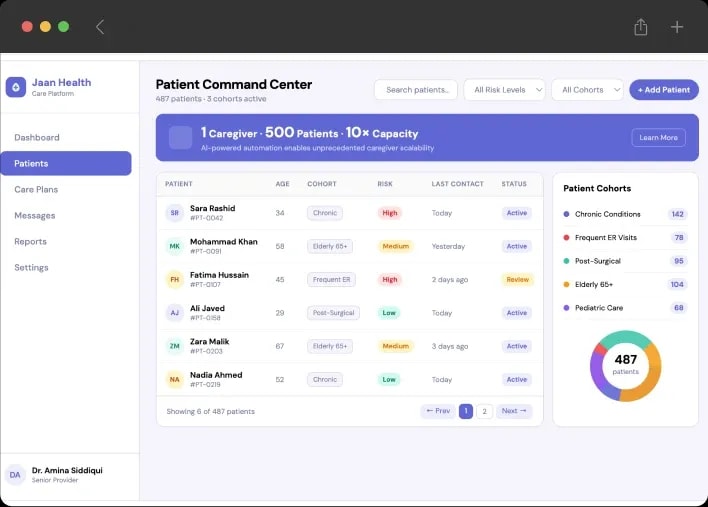The width and height of the screenshot is (708, 507).
Task: Click the Chronic cohort tag for Sara Rashid
Action: point(325,213)
